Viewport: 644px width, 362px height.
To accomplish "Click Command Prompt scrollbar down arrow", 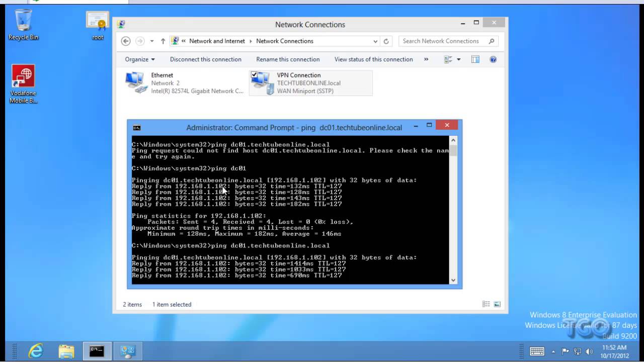I will click(x=453, y=280).
